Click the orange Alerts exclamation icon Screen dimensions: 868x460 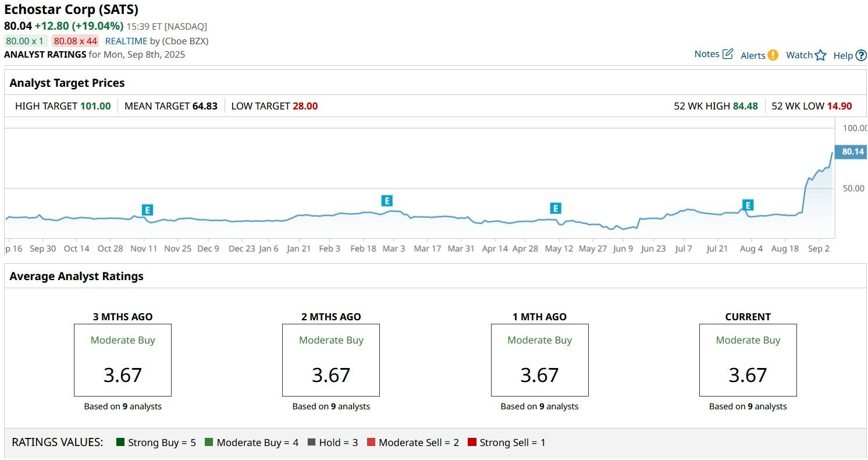point(773,55)
